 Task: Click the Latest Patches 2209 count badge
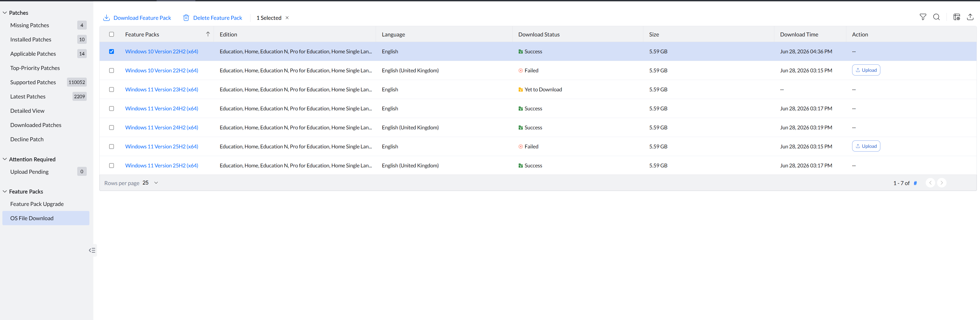click(80, 97)
